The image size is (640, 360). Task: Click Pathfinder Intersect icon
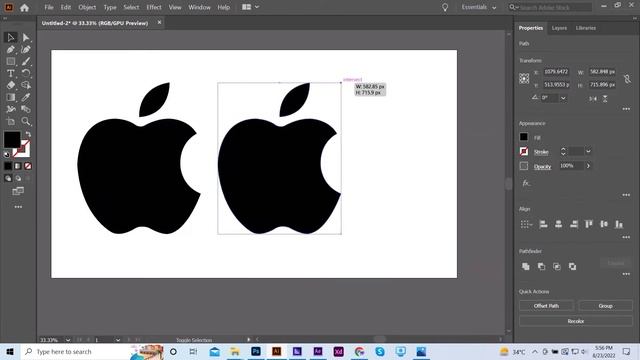(557, 267)
